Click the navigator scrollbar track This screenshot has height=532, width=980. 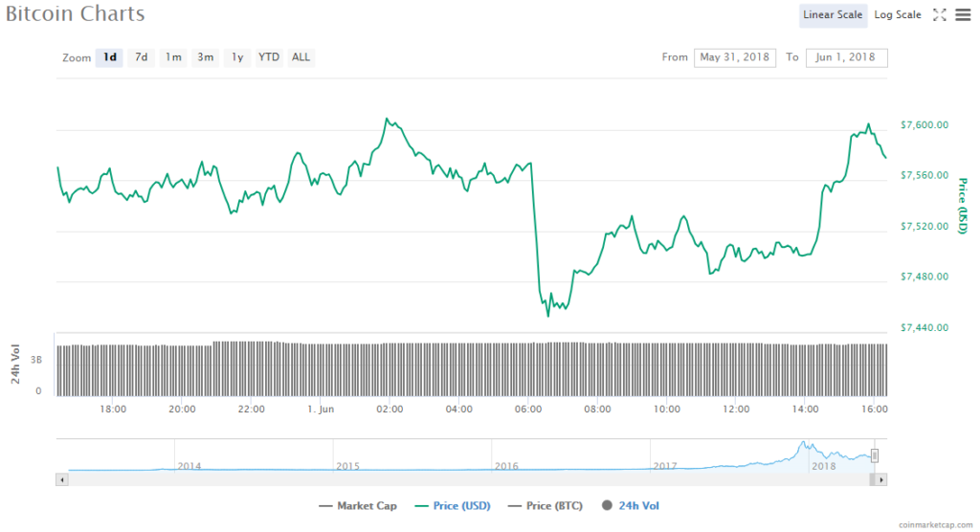[x=469, y=480]
